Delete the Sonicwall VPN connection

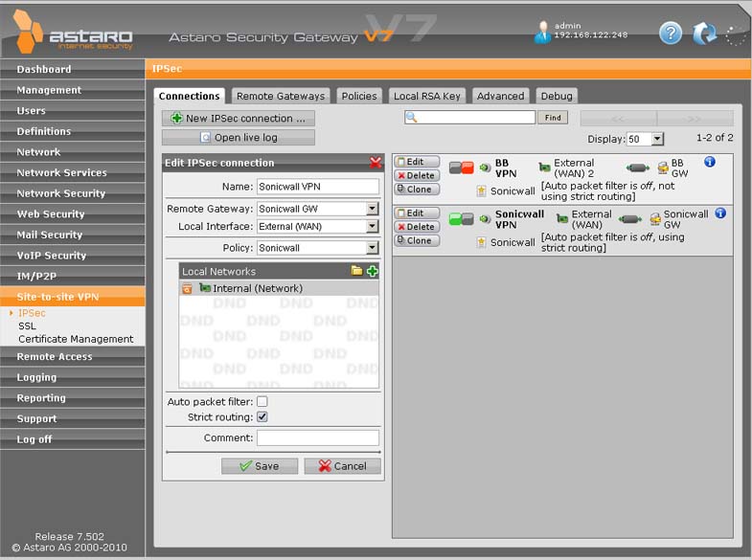[417, 227]
